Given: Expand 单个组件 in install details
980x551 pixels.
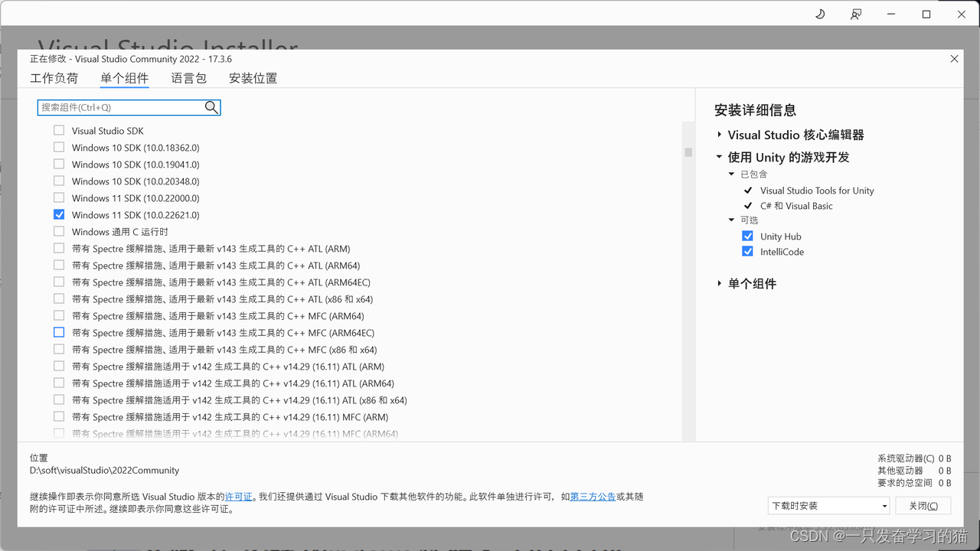Looking at the screenshot, I should [720, 283].
